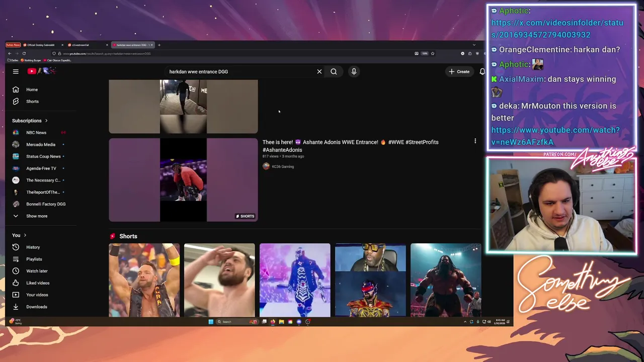Screen dimensions: 644x362
Task: Open Clair Obscur Expedition bookmark
Action: coord(57,60)
